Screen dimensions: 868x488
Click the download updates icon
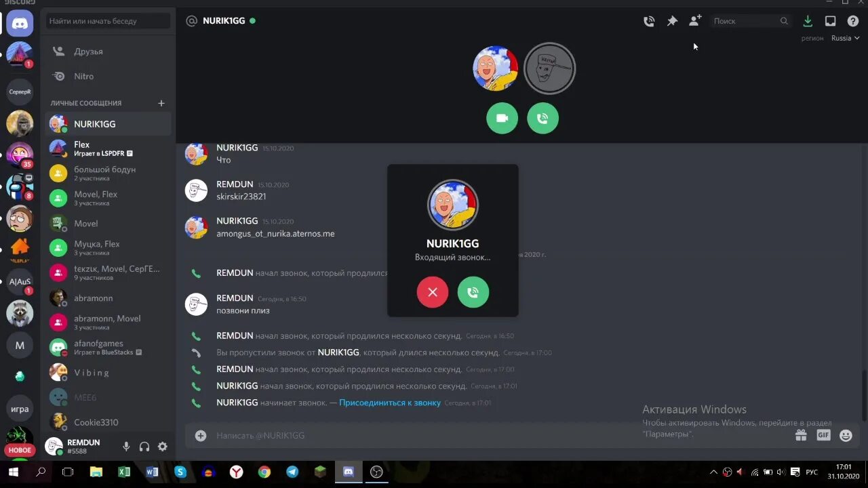click(808, 21)
